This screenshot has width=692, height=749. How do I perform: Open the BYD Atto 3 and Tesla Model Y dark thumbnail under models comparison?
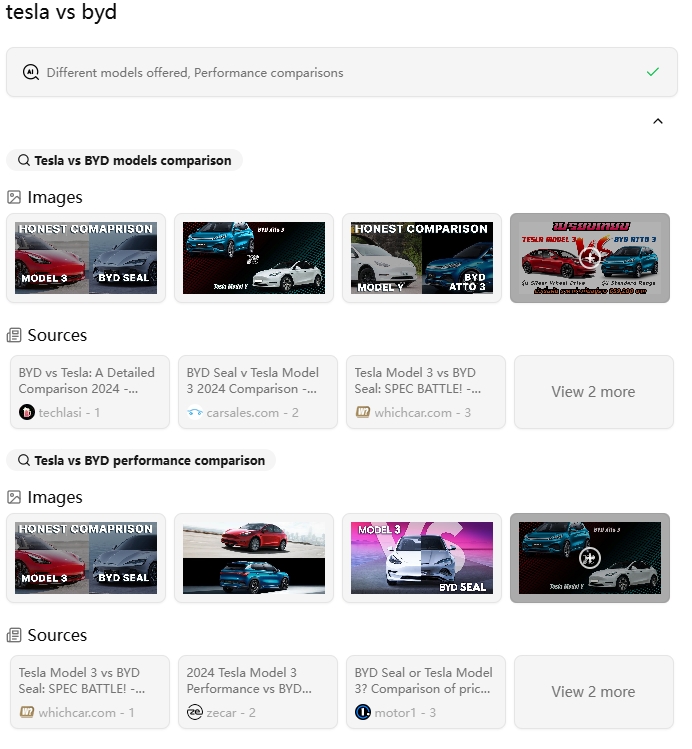click(254, 258)
